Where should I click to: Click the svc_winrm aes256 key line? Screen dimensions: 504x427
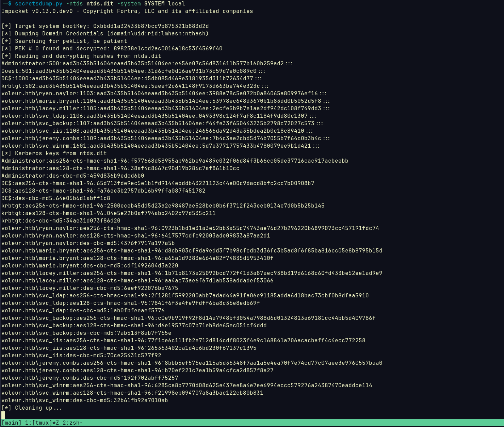(x=187, y=385)
